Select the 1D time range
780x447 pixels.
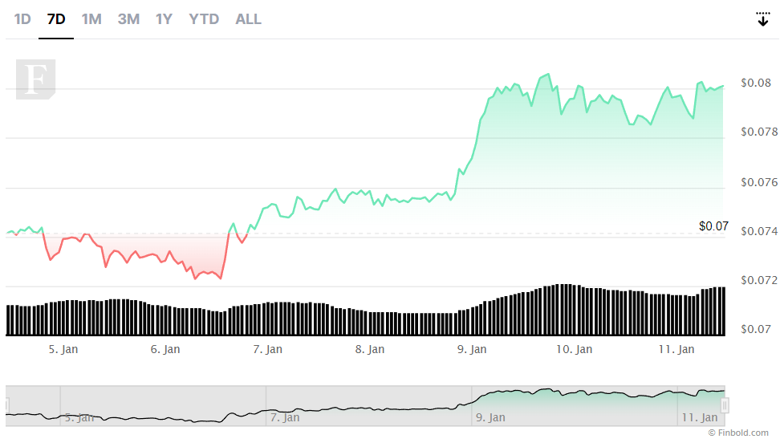click(22, 19)
